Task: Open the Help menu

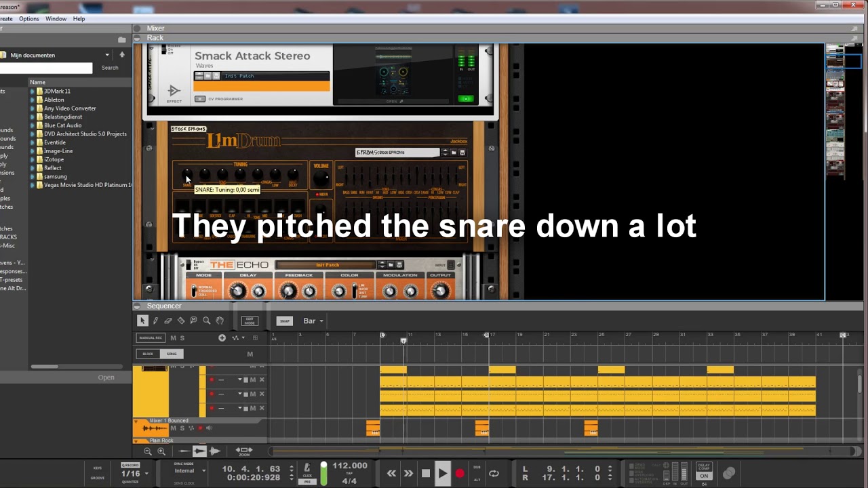Action: [79, 19]
